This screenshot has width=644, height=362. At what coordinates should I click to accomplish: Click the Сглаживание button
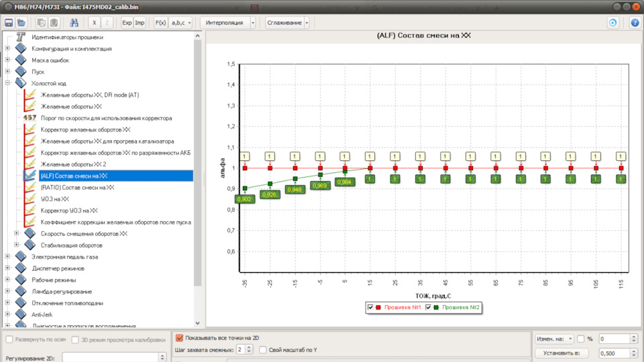284,23
